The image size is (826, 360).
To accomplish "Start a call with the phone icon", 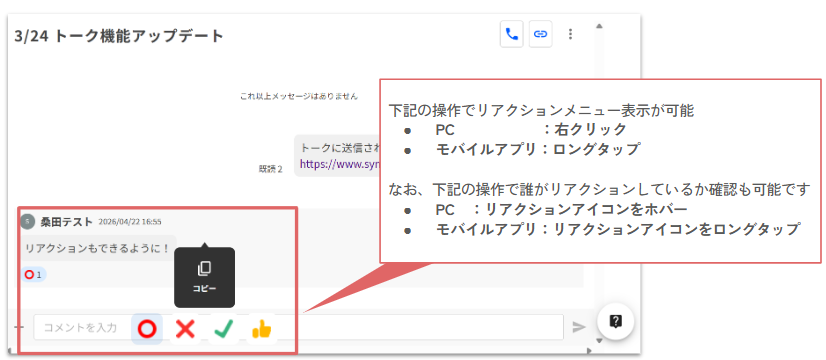I will [x=511, y=34].
